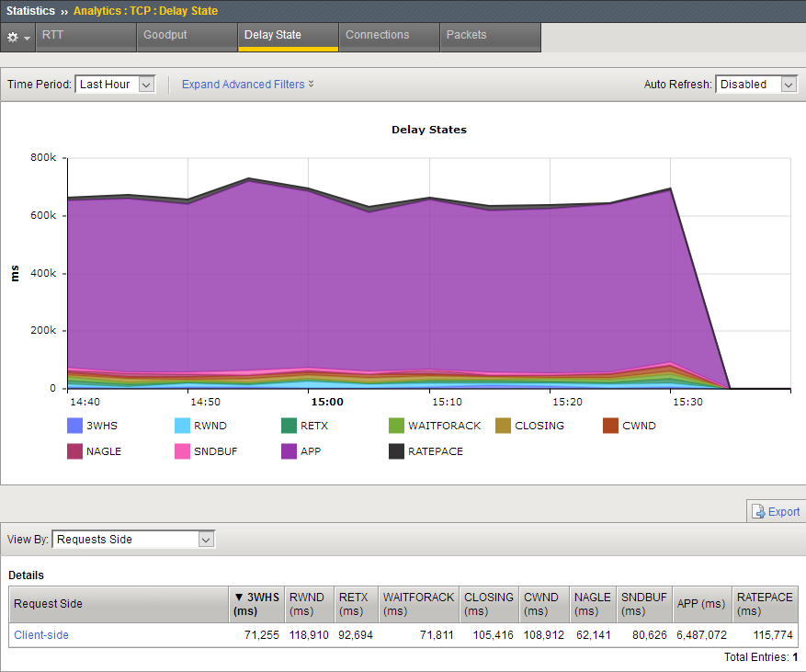Click the Export icon

[x=758, y=512]
